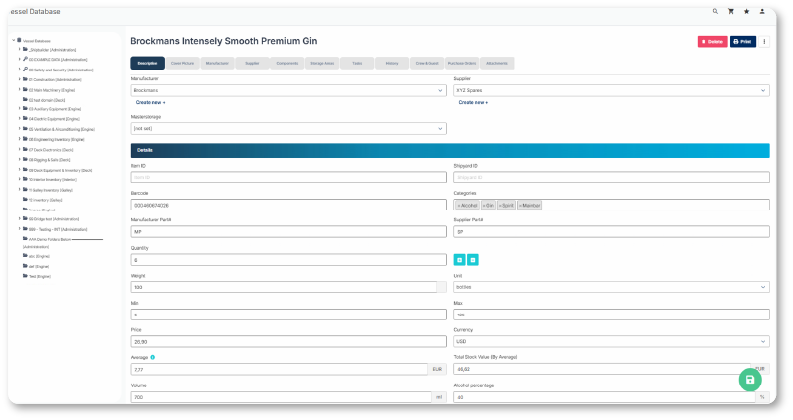Click the Shipyard ID input field
The width and height of the screenshot is (793, 420).
611,177
